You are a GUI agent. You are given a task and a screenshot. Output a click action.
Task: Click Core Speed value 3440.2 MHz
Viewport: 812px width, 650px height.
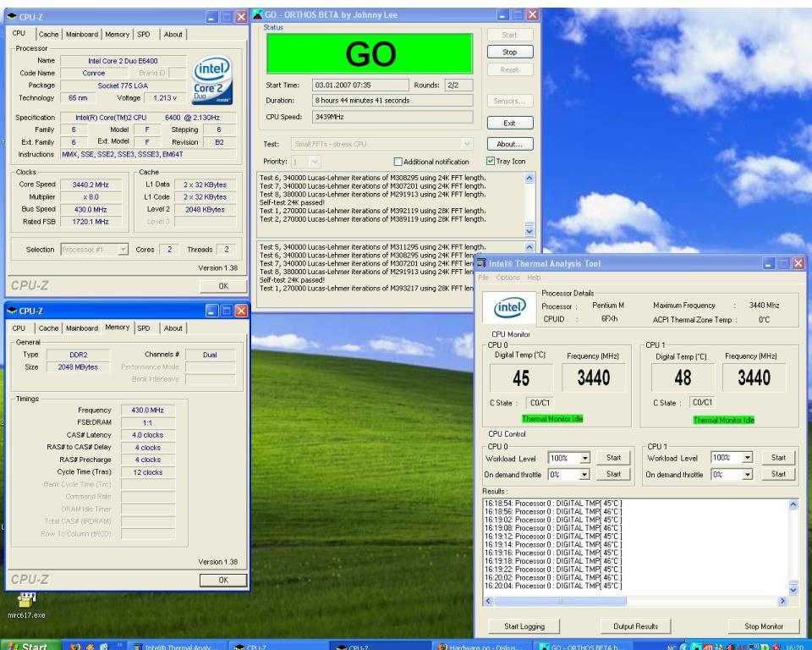point(91,185)
